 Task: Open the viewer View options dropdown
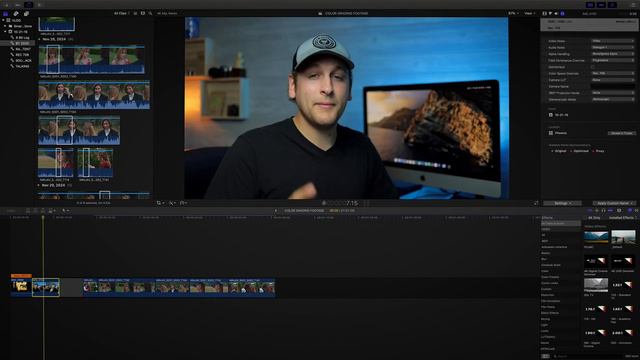pyautogui.click(x=529, y=13)
